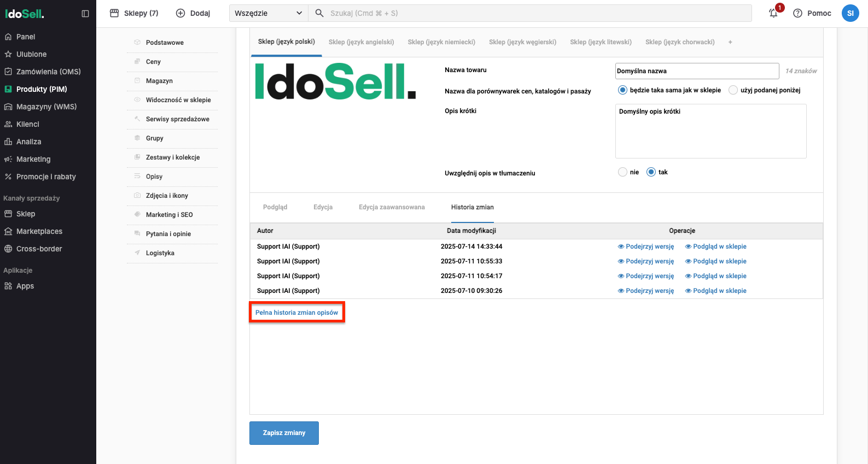Switch to Sklep (język węgierski) tab
Image resolution: width=868 pixels, height=464 pixels.
[x=522, y=42]
